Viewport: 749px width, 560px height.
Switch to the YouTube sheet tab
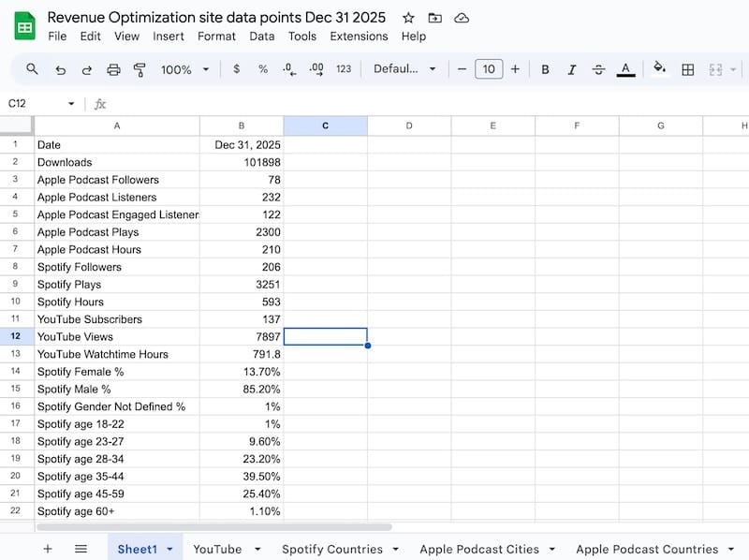(x=217, y=550)
